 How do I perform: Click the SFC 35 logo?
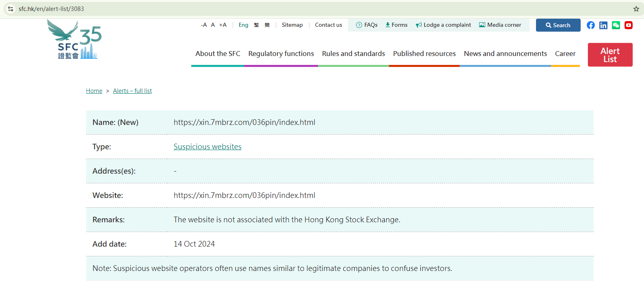[x=74, y=40]
